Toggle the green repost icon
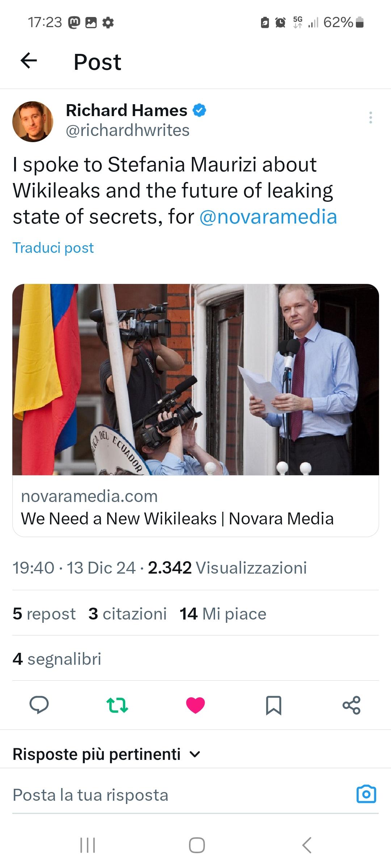This screenshot has height=868, width=391. coord(117,705)
